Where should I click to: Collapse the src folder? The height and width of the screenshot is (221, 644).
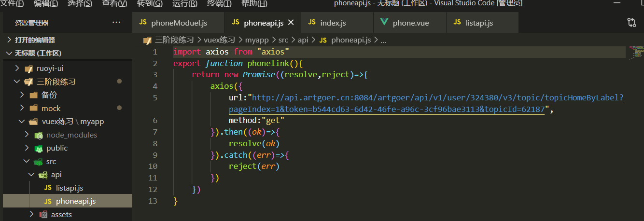pos(27,162)
